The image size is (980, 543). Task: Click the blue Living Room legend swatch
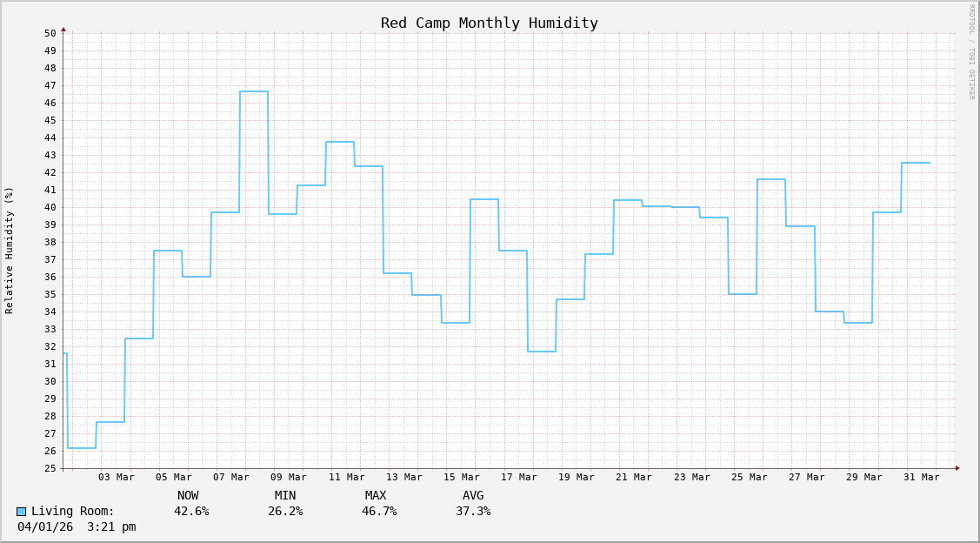click(x=22, y=512)
